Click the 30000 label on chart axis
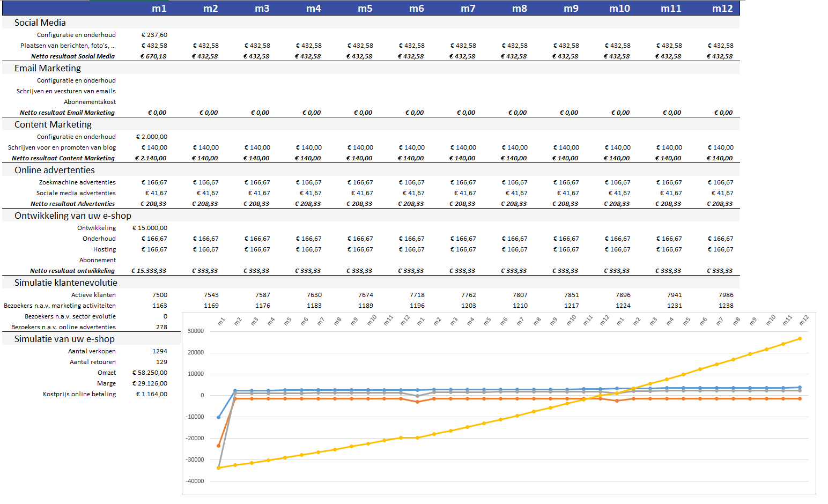The height and width of the screenshot is (504, 828). tap(196, 331)
